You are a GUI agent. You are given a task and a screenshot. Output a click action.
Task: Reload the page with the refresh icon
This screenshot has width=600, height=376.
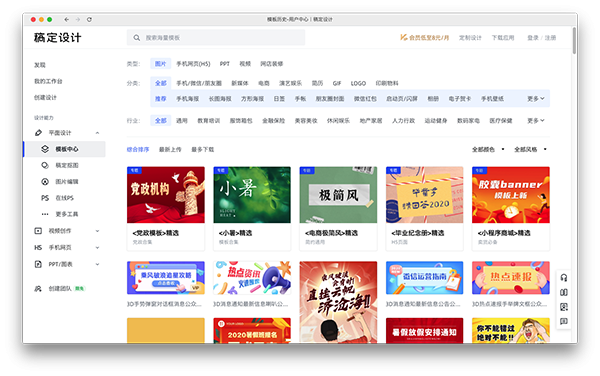(x=89, y=20)
